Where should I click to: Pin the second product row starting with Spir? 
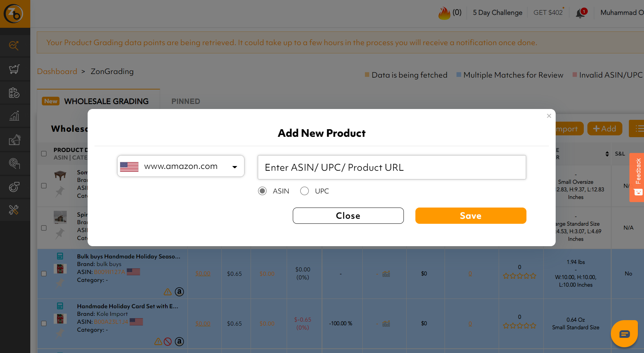[60, 234]
